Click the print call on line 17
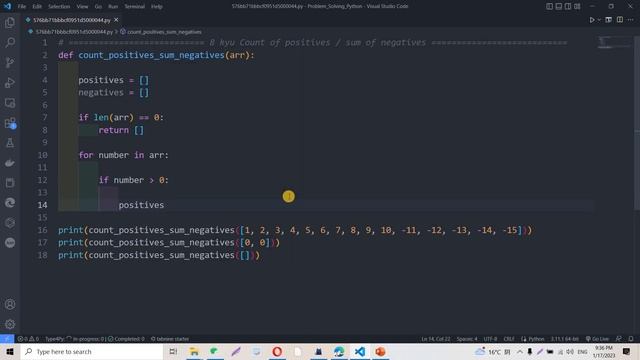The image size is (640, 360). [x=169, y=242]
